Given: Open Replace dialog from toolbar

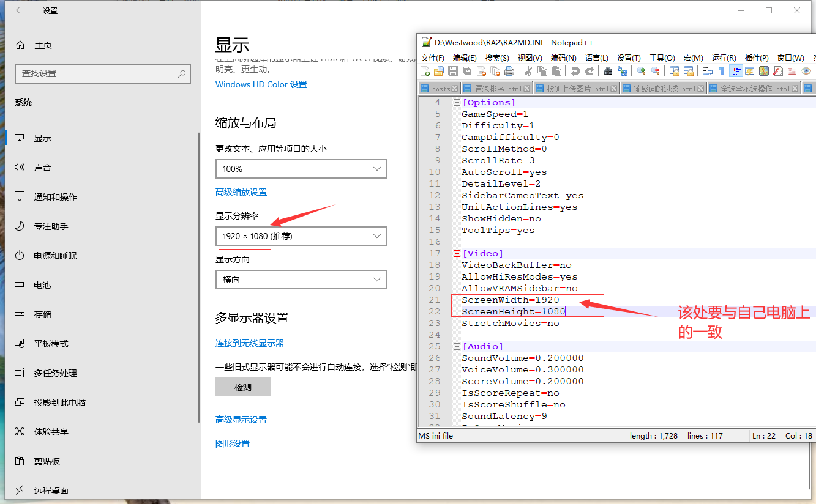Looking at the screenshot, I should (623, 71).
